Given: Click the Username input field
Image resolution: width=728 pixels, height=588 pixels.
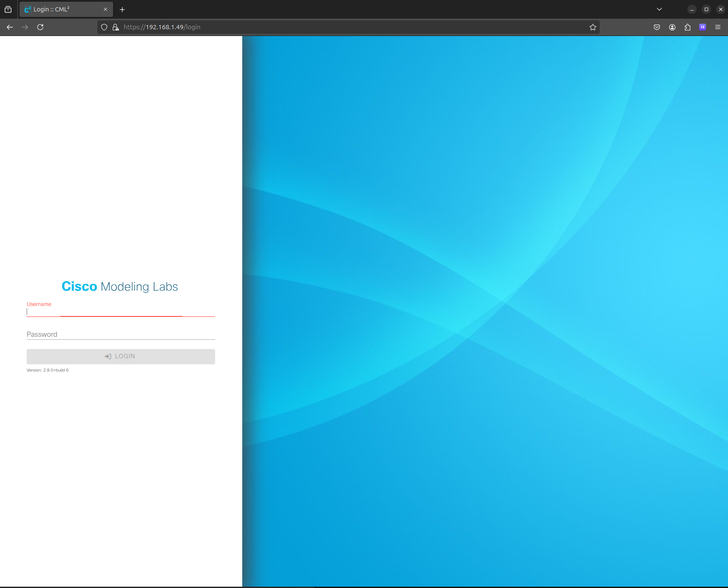Looking at the screenshot, I should pyautogui.click(x=121, y=311).
